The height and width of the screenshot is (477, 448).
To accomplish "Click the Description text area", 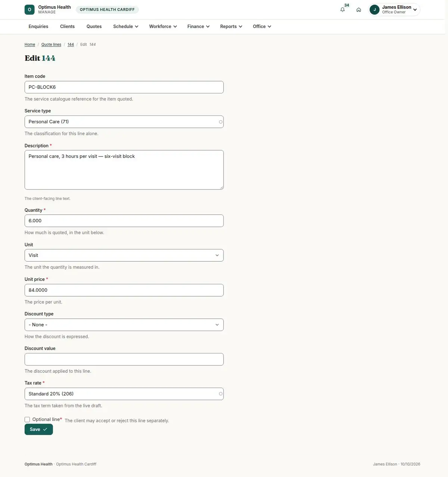I will tap(124, 170).
